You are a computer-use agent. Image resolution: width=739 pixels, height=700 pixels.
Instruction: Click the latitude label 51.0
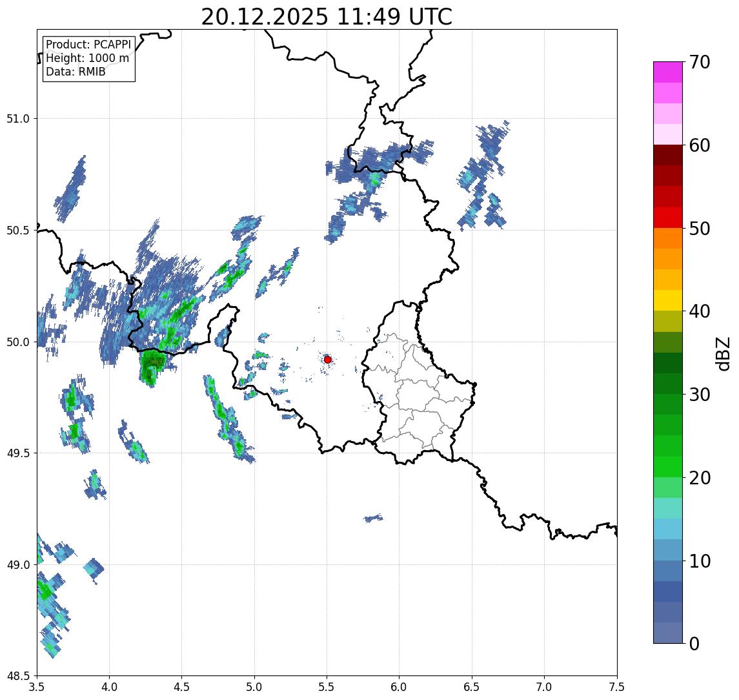pos(18,119)
